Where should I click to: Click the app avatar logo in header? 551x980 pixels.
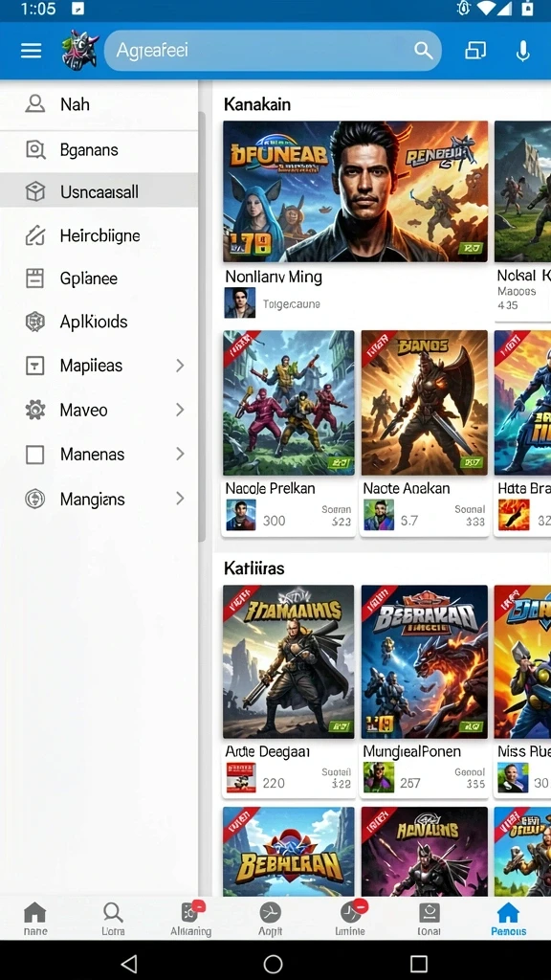tap(80, 50)
